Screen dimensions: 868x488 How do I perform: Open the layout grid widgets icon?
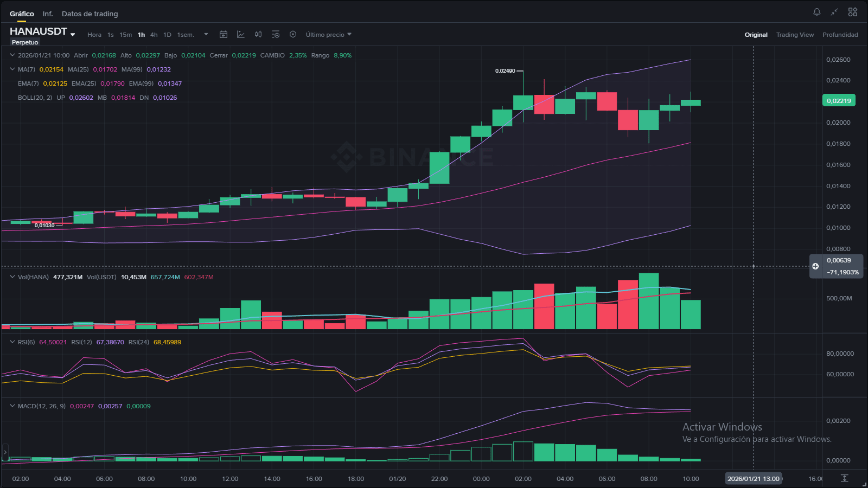(x=853, y=12)
